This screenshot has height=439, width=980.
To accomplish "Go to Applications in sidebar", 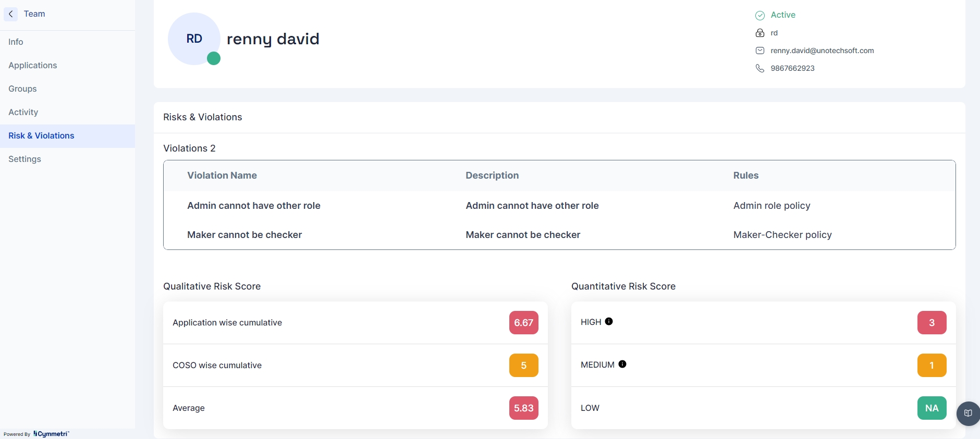I will (x=32, y=65).
